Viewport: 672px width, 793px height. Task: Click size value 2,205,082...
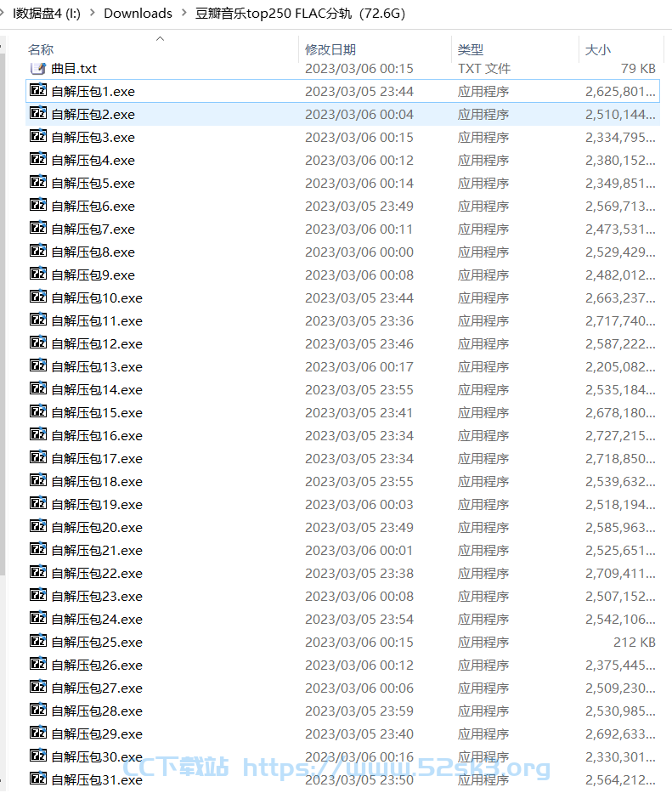pos(620,366)
